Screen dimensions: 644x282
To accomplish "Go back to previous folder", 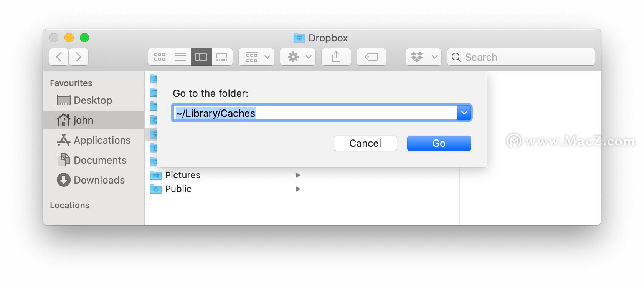I will (x=59, y=57).
